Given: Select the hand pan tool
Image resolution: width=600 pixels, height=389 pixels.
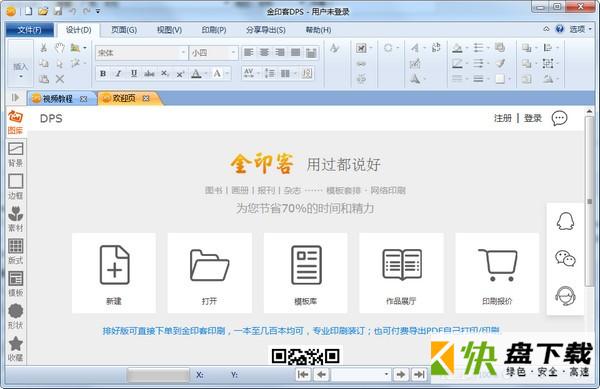Looking at the screenshot, I should coord(60,48).
